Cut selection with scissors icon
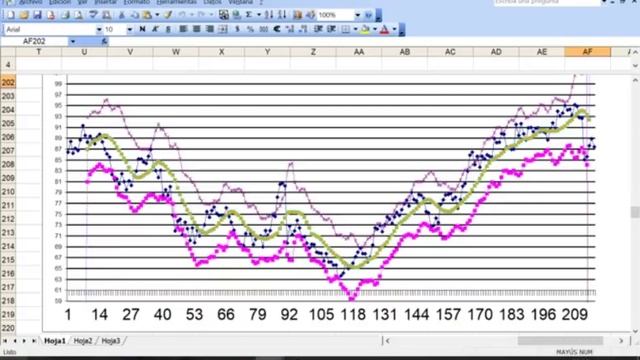This screenshot has width=640, height=360. point(121,15)
